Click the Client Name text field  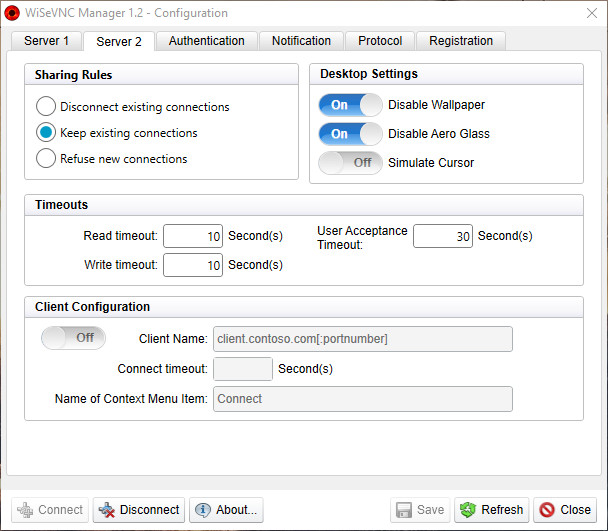pos(363,339)
